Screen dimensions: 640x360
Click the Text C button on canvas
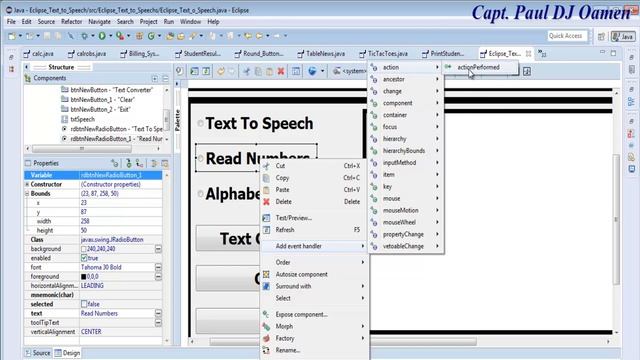[x=228, y=238]
